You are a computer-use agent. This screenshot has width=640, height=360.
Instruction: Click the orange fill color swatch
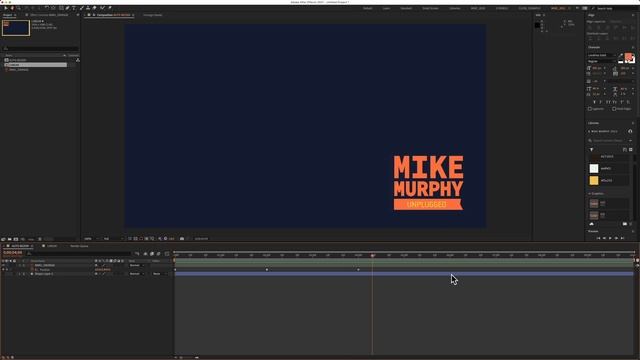tap(628, 57)
